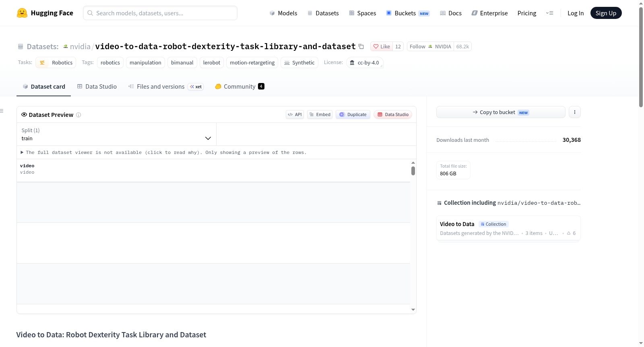Click Log In

tap(576, 13)
